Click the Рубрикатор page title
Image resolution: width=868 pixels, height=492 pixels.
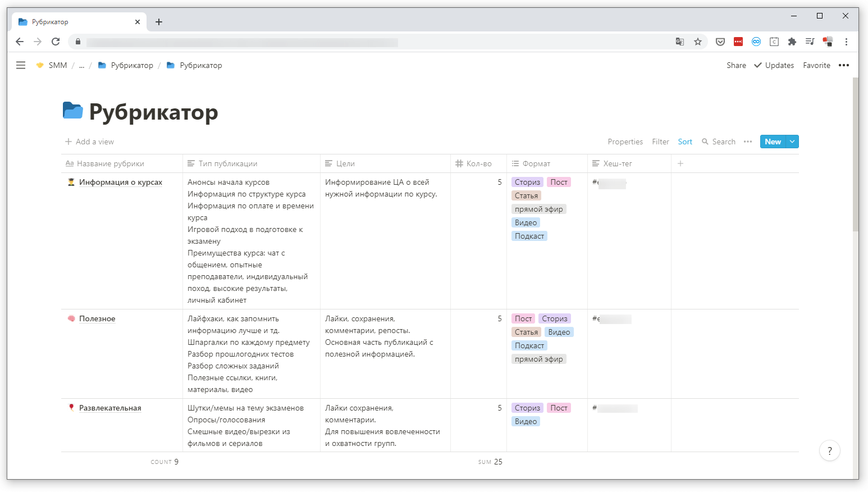click(153, 112)
